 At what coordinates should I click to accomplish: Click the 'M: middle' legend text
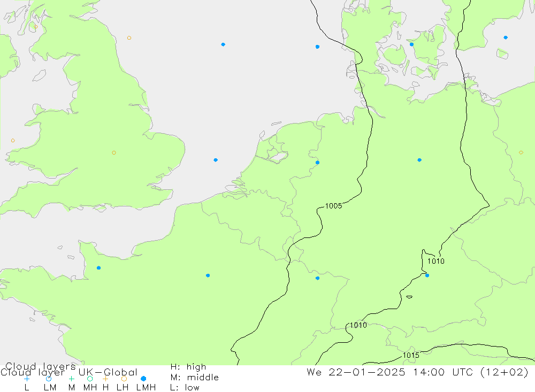coord(195,378)
